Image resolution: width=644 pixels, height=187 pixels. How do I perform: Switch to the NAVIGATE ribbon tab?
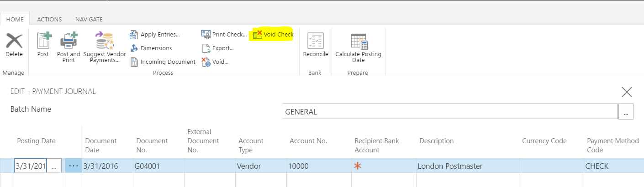pos(89,19)
